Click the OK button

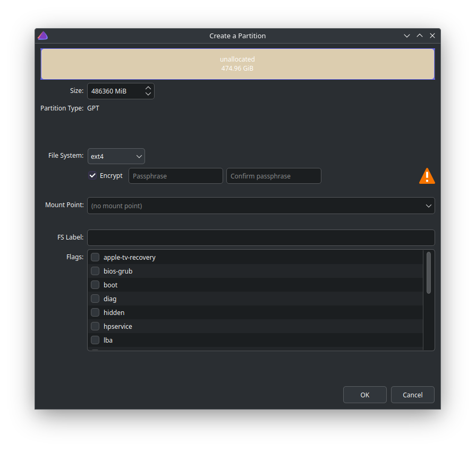point(364,395)
